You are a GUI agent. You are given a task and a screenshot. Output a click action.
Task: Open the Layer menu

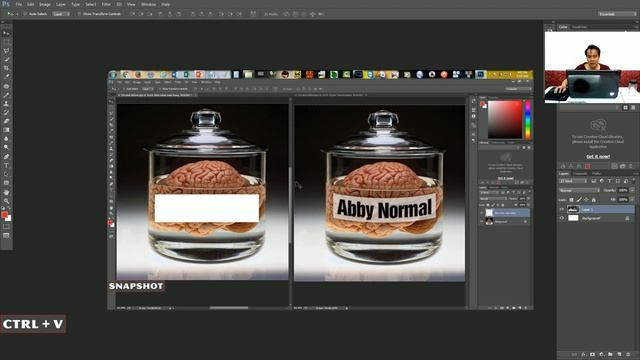(x=61, y=4)
